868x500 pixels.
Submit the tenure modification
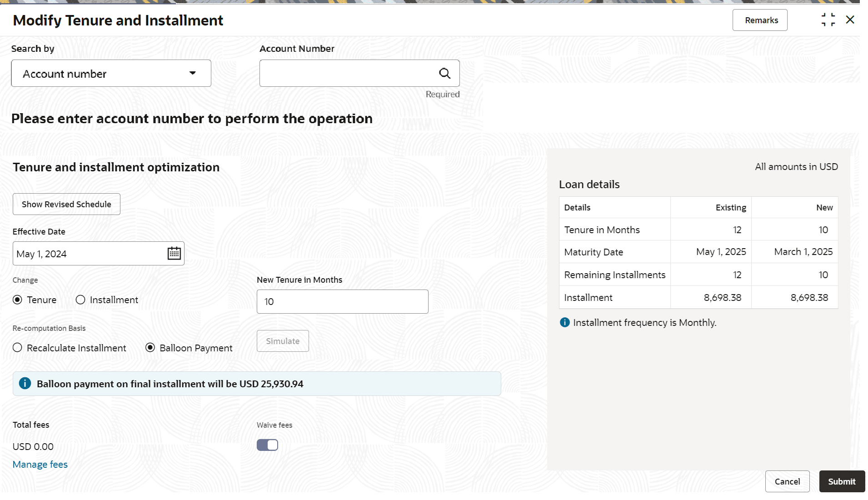(841, 481)
